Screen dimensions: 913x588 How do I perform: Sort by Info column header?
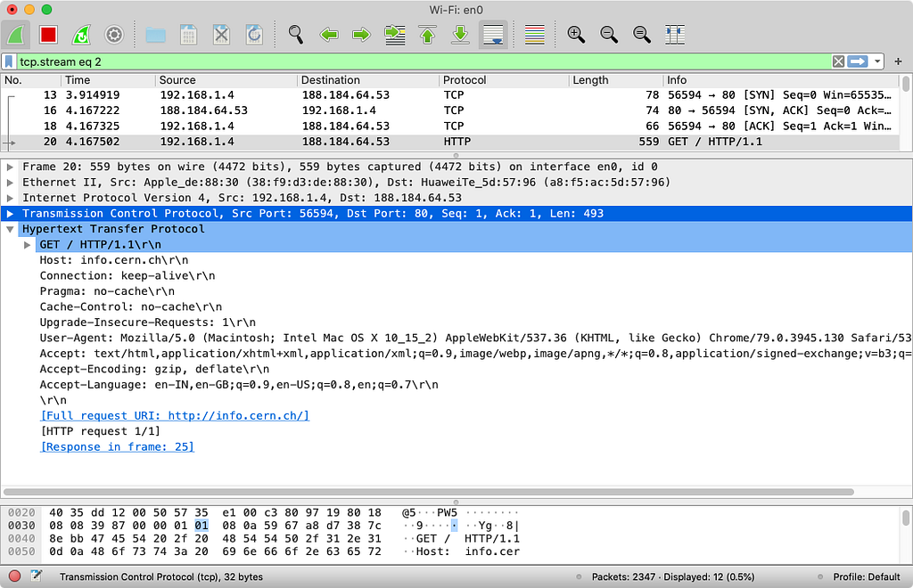pyautogui.click(x=781, y=80)
